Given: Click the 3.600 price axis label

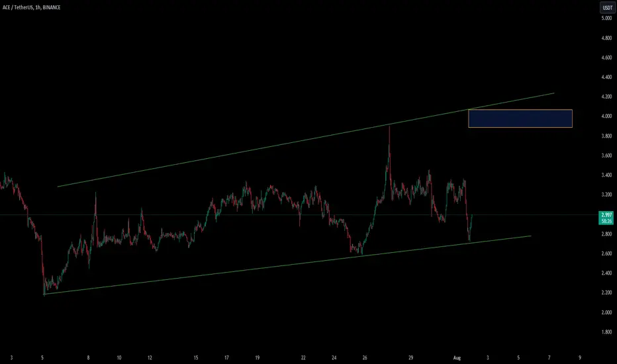Looking at the screenshot, I should (x=606, y=156).
